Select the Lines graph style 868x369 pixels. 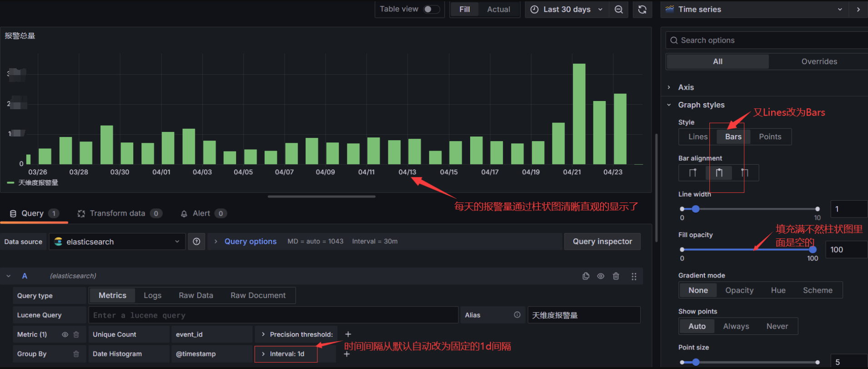(697, 136)
